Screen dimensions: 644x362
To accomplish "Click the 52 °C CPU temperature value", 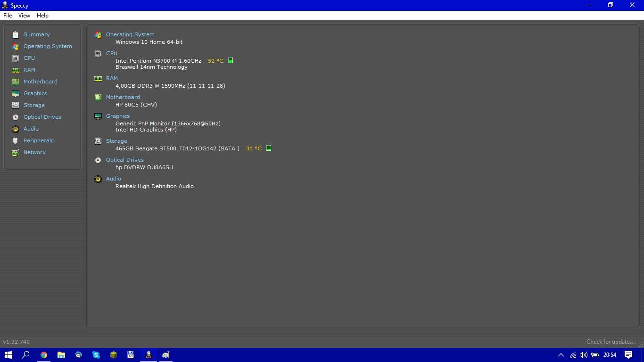I will (215, 61).
